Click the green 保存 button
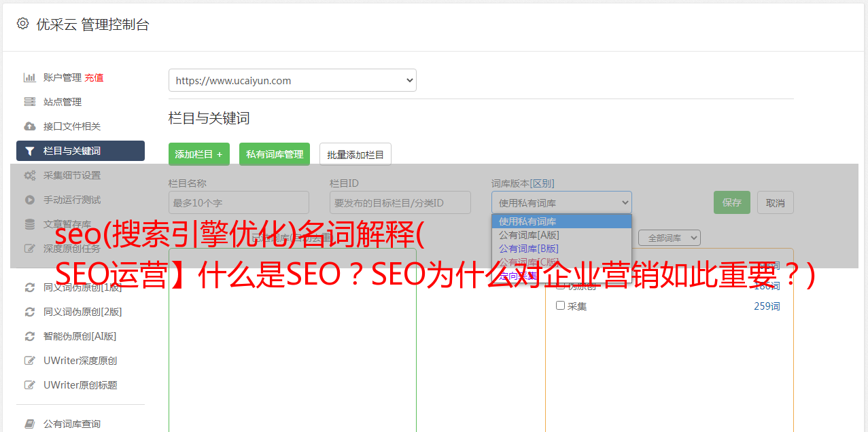868x432 pixels. pyautogui.click(x=732, y=202)
